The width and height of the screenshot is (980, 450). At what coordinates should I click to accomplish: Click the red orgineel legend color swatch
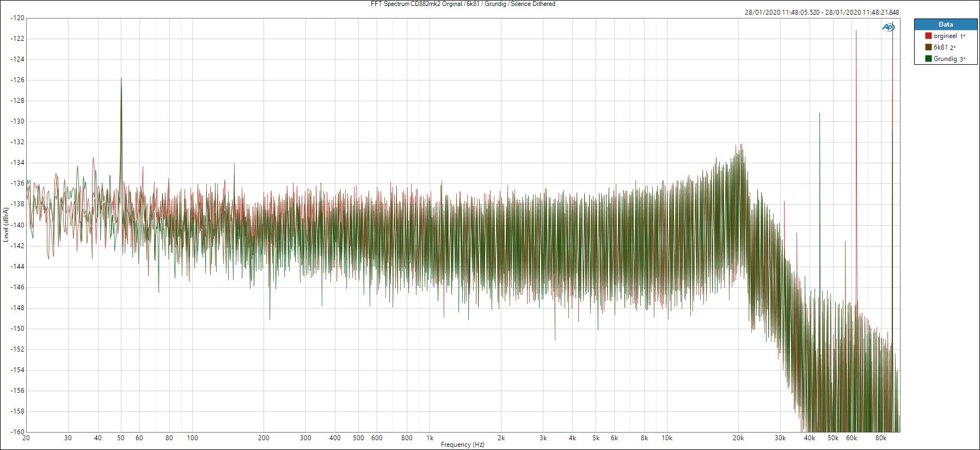tap(928, 36)
